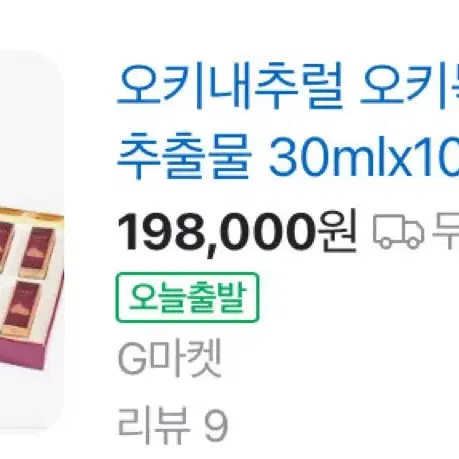This screenshot has width=459, height=459.
Task: Open the G마켓 seller link
Action: pos(169,359)
